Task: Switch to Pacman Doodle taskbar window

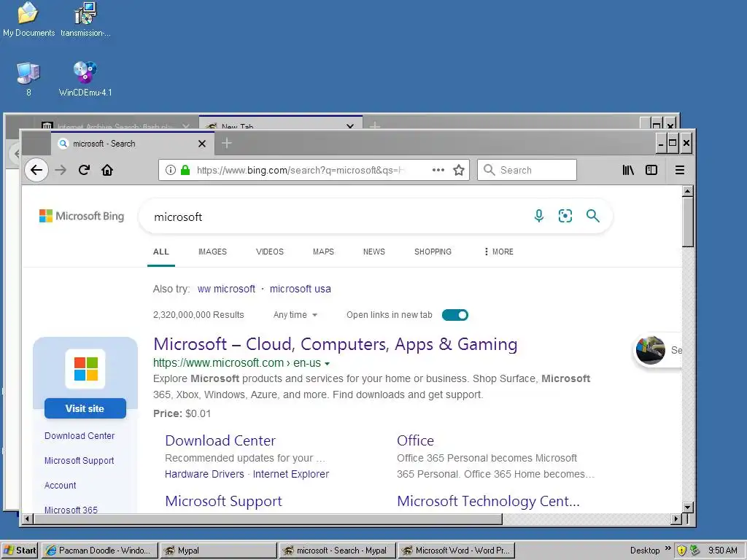Action: 99,551
